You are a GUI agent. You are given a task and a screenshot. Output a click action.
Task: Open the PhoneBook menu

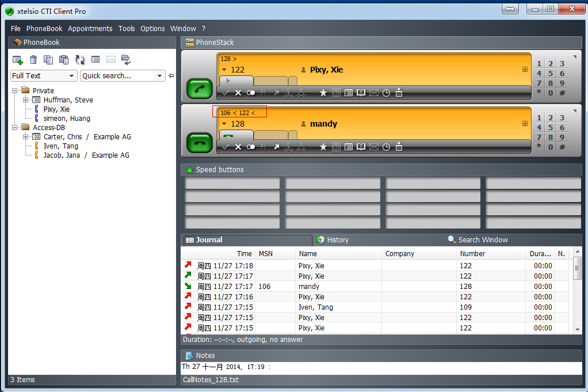(x=44, y=29)
